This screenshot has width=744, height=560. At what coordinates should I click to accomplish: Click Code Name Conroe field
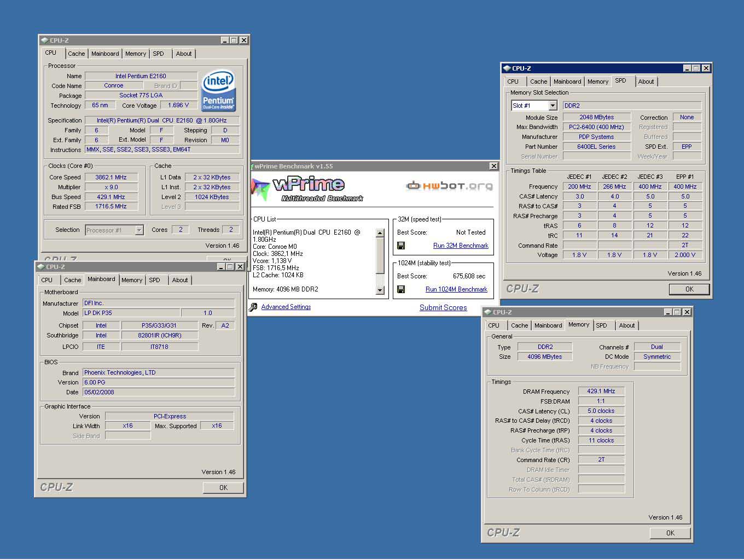[x=114, y=85]
